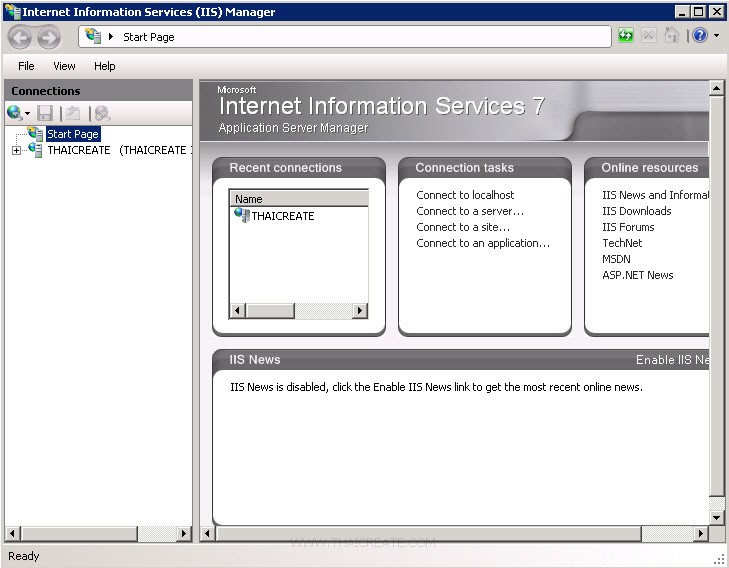Open the Help menu
The height and width of the screenshot is (568, 729).
[105, 66]
